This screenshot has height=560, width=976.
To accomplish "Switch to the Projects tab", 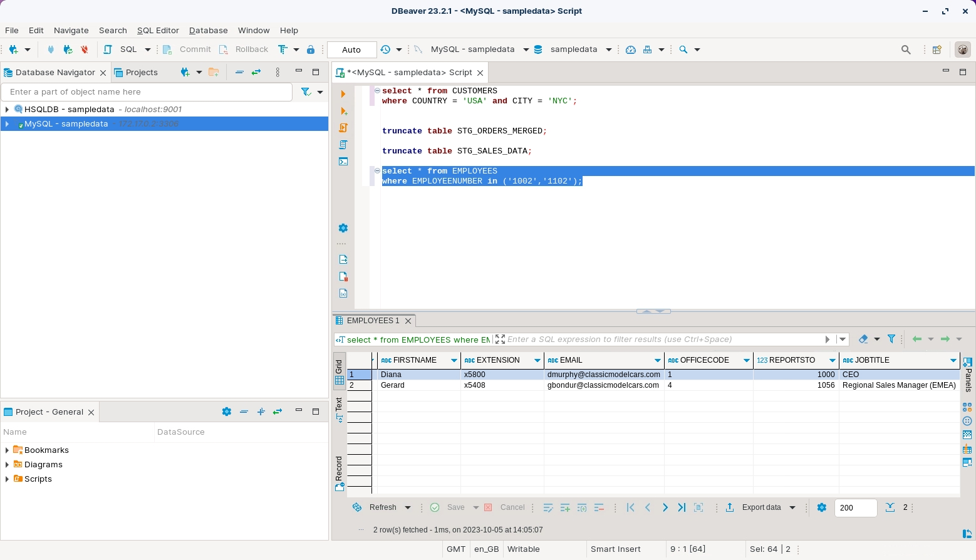I will click(136, 73).
